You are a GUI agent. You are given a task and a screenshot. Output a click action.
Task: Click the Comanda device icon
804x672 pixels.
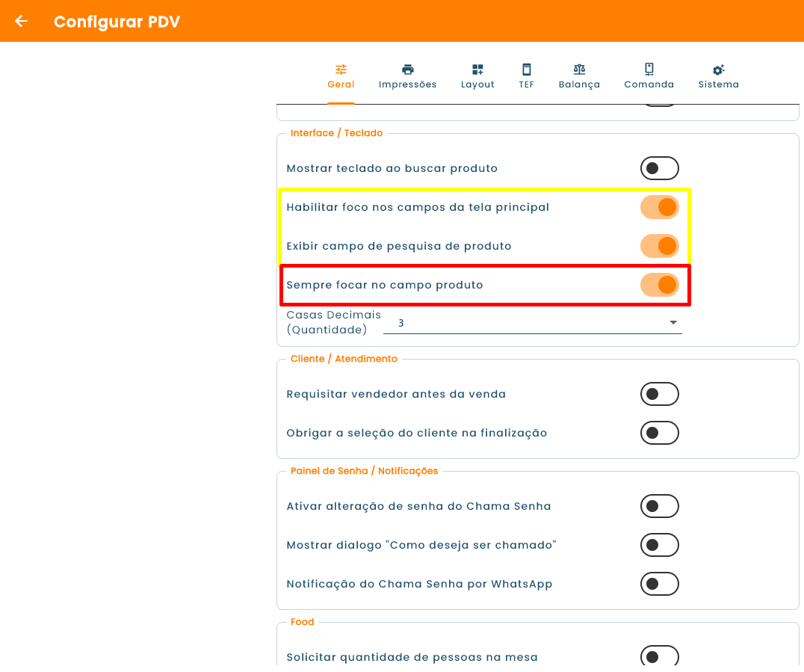coord(649,70)
